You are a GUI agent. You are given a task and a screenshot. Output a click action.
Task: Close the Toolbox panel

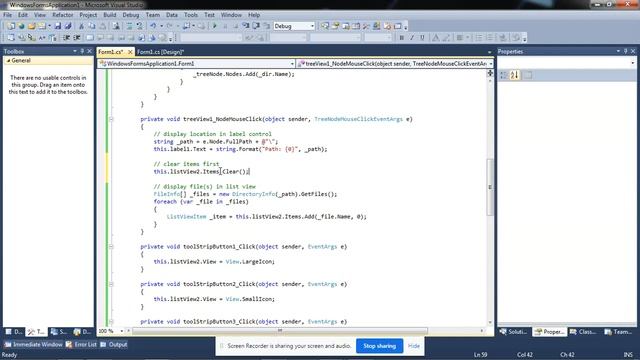click(89, 51)
